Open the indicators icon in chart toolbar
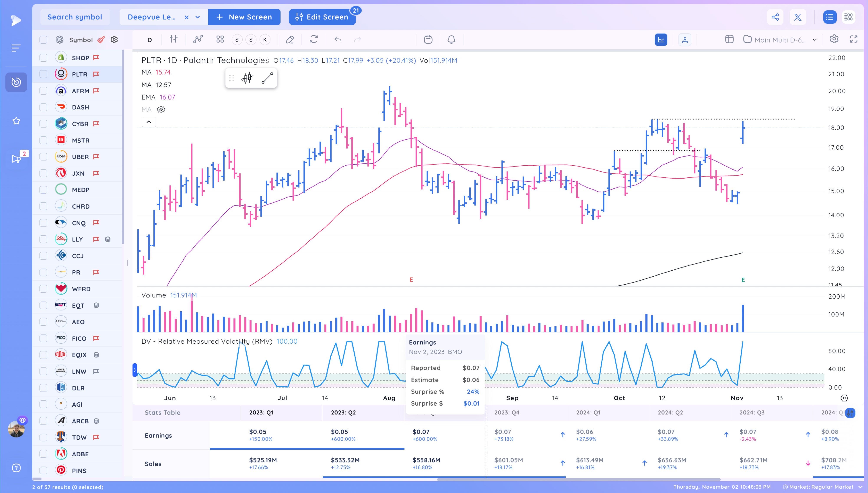The width and height of the screenshot is (868, 493). [198, 39]
